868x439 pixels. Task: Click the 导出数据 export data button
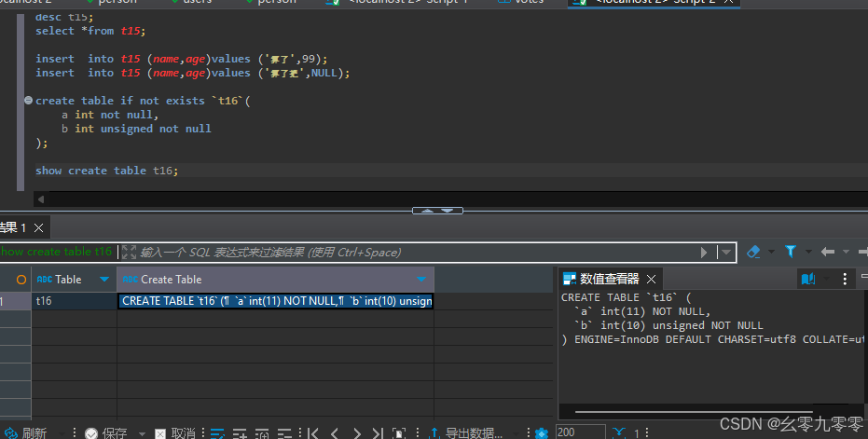[466, 432]
